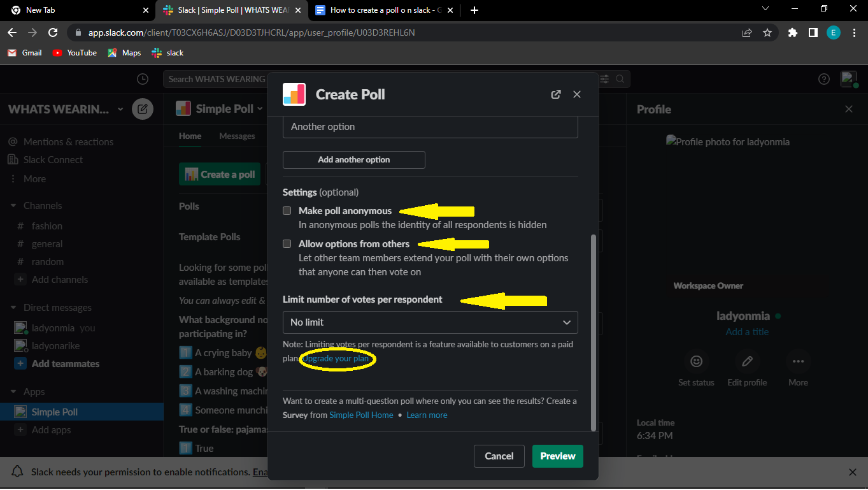Collapse the Channels section
The width and height of the screenshot is (868, 490).
click(x=13, y=206)
